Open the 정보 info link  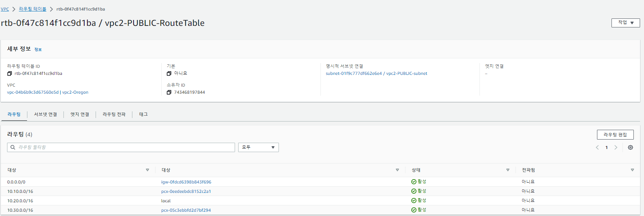pos(38,50)
